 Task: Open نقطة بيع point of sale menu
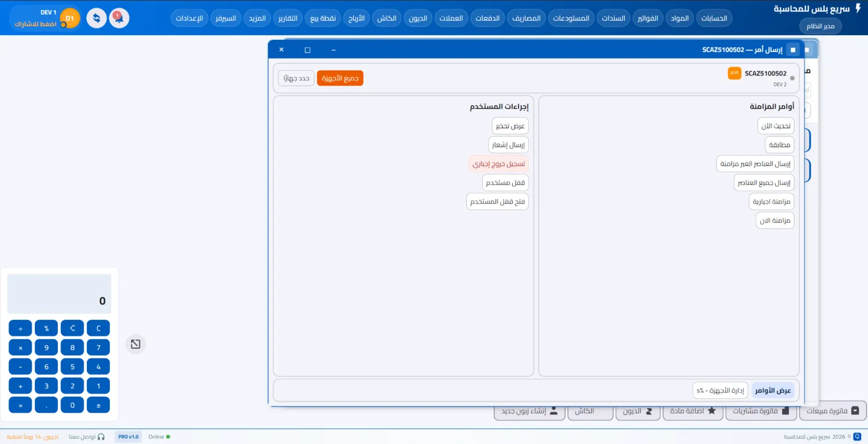tap(323, 18)
